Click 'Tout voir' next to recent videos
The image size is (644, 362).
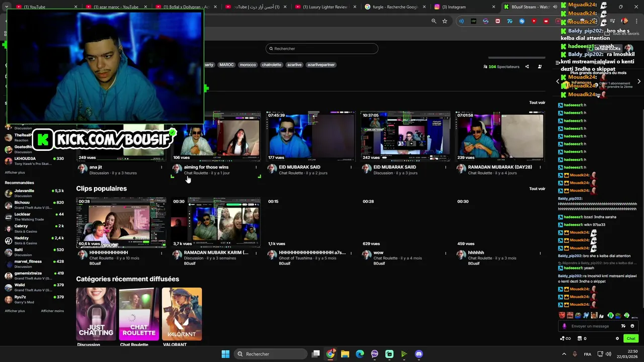537,103
